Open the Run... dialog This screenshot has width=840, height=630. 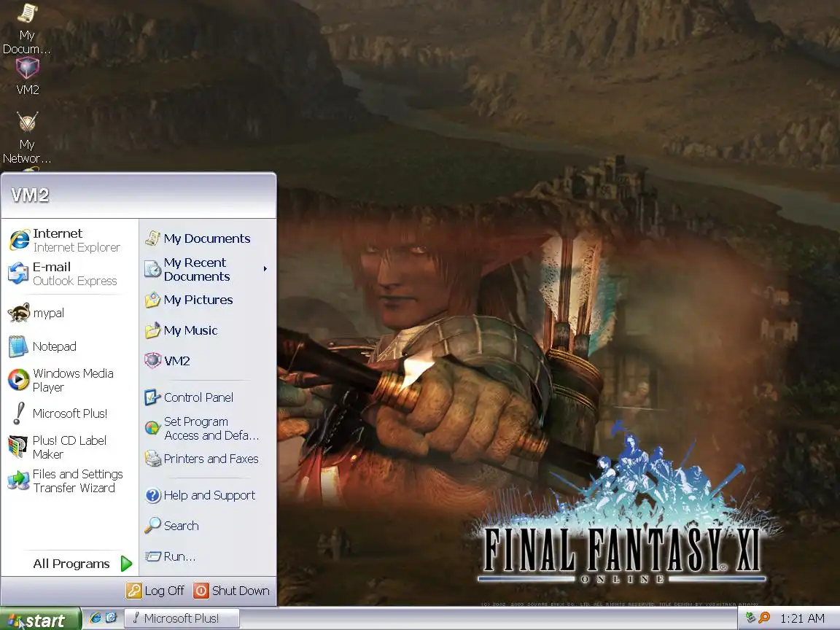[207, 556]
